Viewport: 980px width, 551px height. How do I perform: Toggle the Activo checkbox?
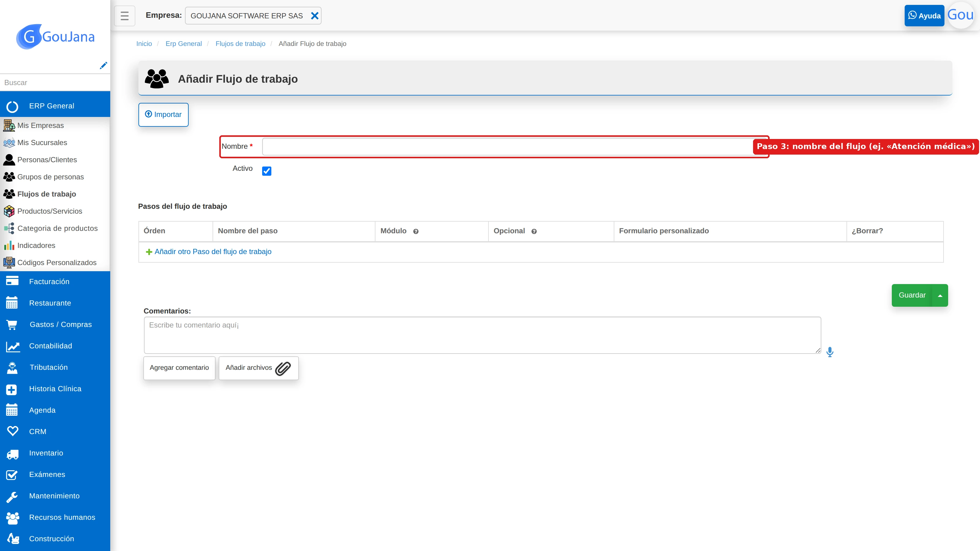point(267,171)
